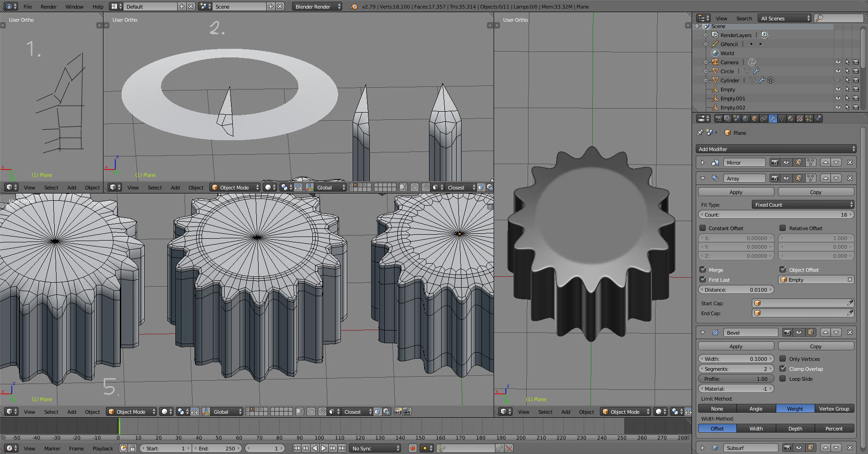This screenshot has width=868, height=454.
Task: Clear the Empty object offset field
Action: [850, 279]
